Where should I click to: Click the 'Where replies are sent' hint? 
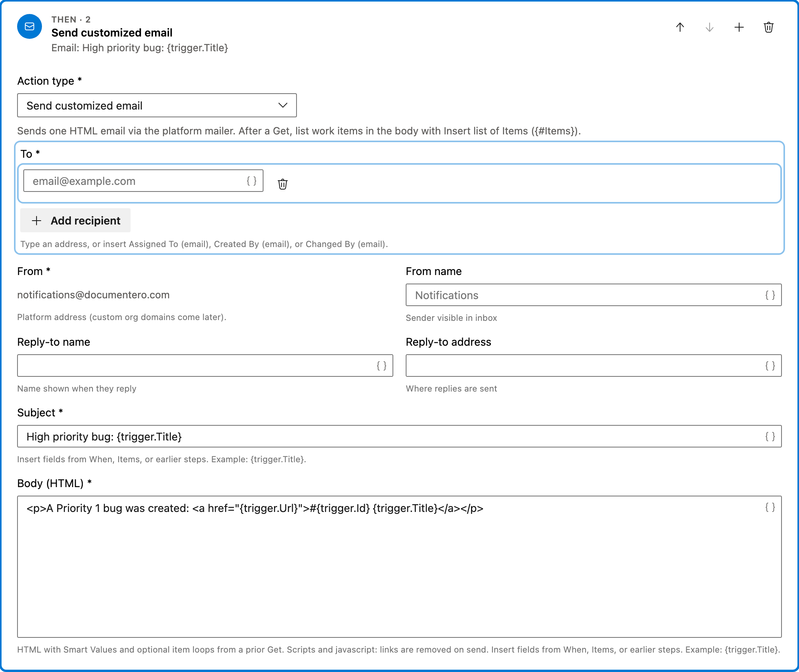452,388
